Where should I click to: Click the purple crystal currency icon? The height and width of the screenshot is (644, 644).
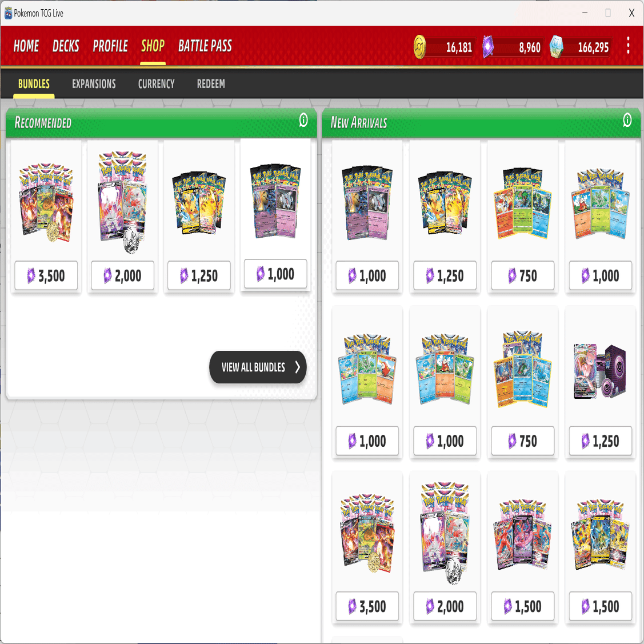(488, 47)
